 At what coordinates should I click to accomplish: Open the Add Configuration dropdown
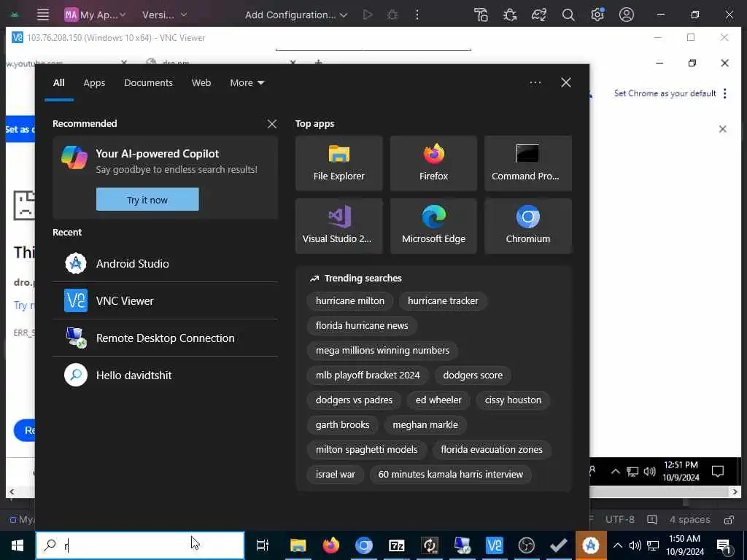coord(296,15)
